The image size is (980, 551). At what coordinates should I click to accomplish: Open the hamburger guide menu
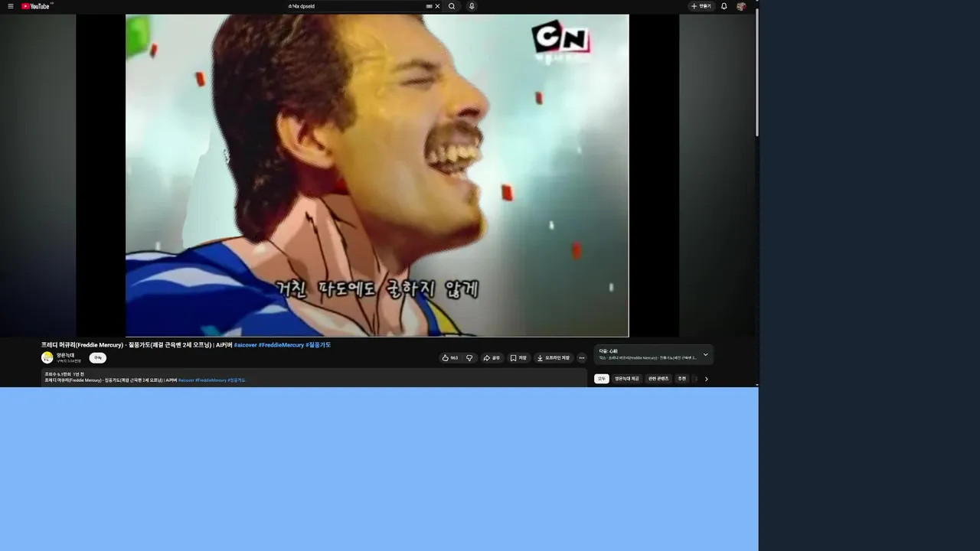pos(11,6)
